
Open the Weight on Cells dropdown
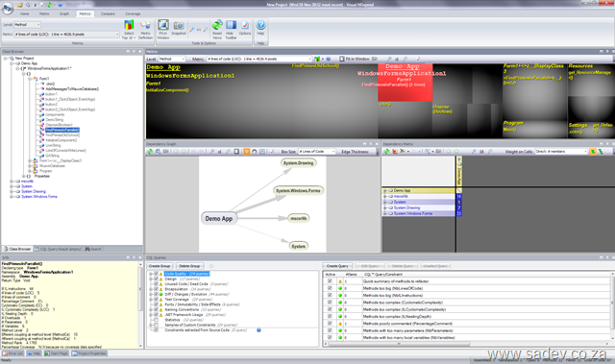(561, 152)
